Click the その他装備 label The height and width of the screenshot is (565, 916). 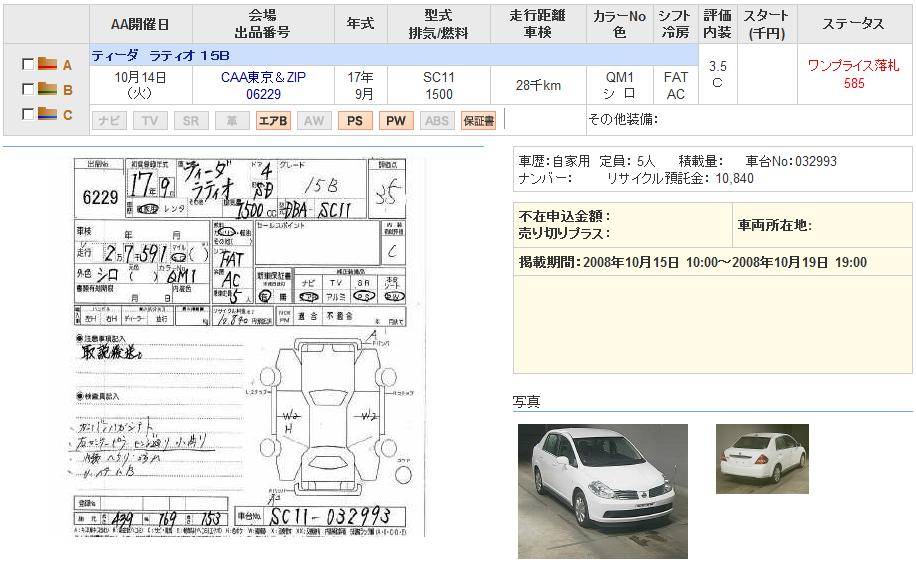coord(623,119)
